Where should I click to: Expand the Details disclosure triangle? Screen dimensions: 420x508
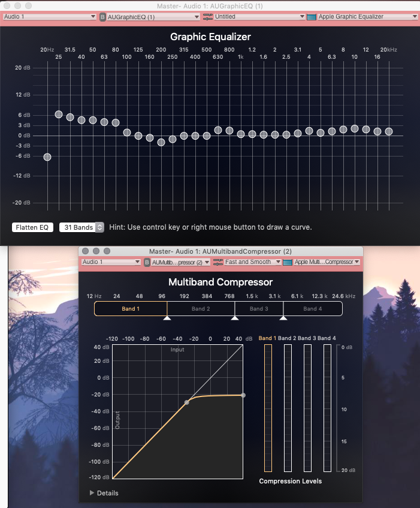92,493
